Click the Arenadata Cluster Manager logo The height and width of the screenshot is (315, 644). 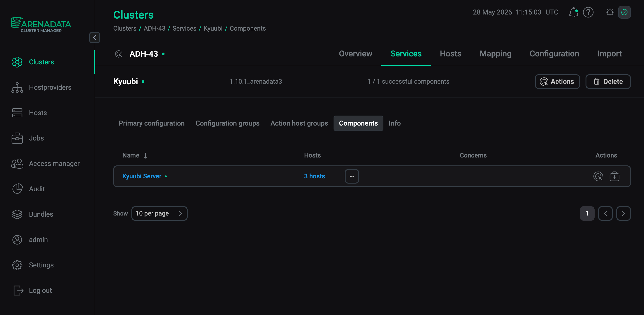(41, 25)
